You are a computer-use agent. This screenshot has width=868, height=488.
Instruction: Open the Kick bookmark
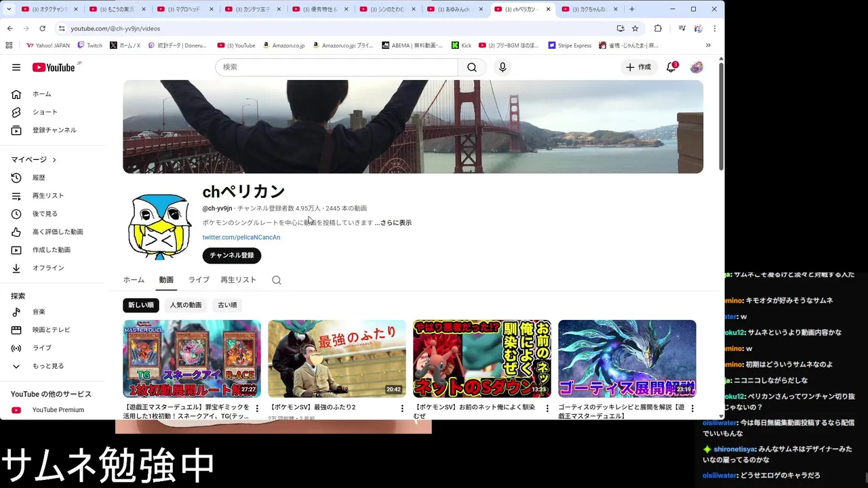point(462,45)
